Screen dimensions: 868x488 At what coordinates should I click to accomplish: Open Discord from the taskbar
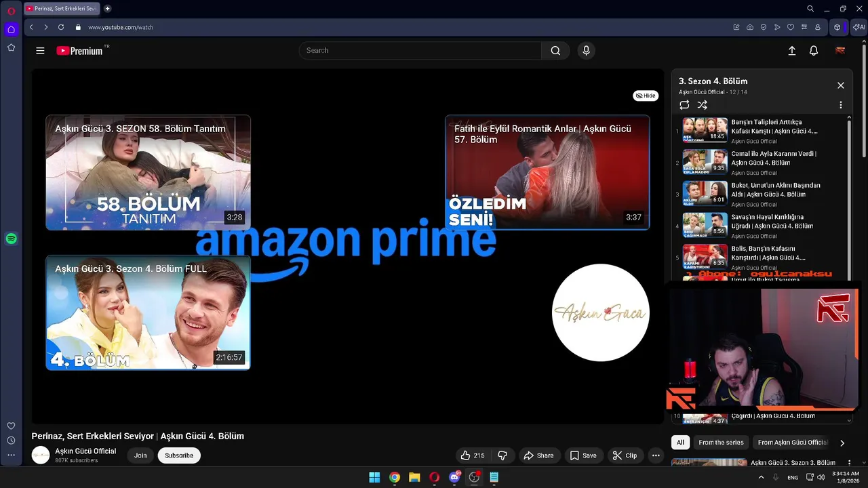(x=454, y=477)
